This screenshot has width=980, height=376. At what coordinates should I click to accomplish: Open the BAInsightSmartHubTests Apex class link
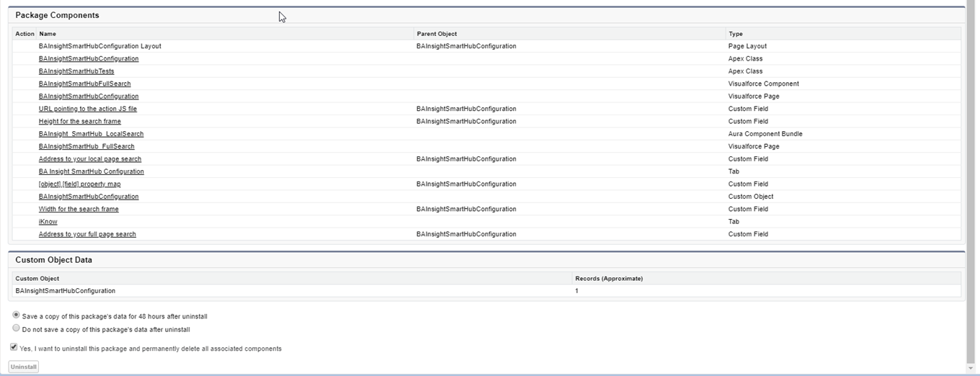[x=76, y=71]
